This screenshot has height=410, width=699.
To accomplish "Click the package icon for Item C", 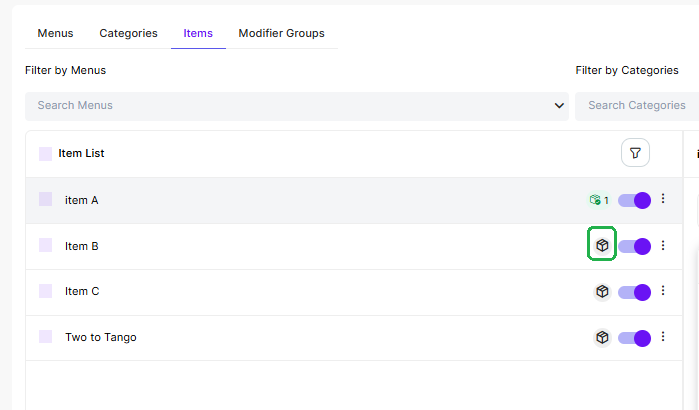I will click(602, 291).
